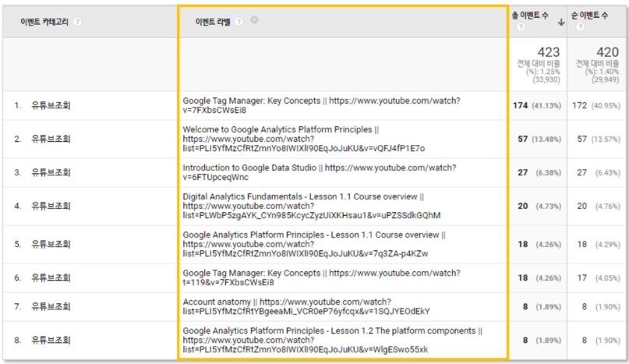This screenshot has height=364, width=629.
Task: Toggle the sort arrow in the 총 이벤트 수 column
Action: coord(561,23)
